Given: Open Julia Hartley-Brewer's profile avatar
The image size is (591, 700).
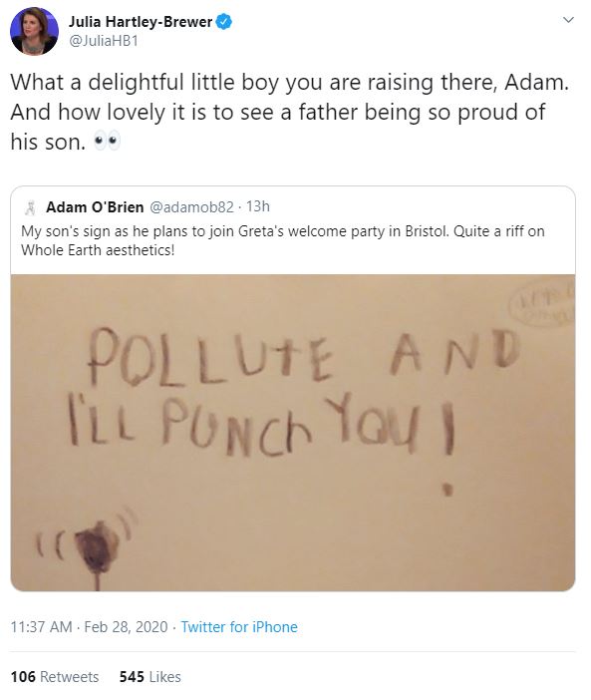Looking at the screenshot, I should click(34, 31).
